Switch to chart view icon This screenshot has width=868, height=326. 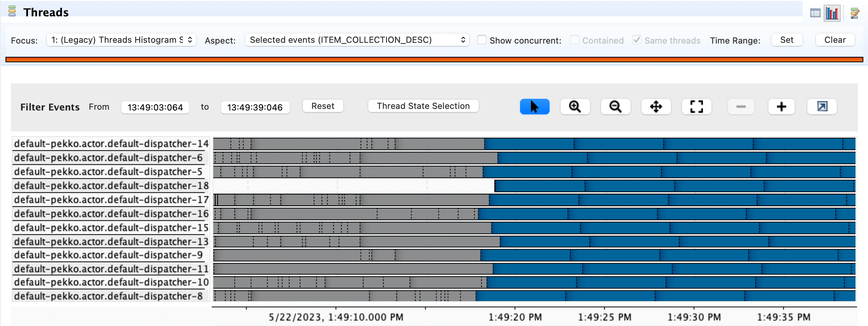[x=832, y=13]
